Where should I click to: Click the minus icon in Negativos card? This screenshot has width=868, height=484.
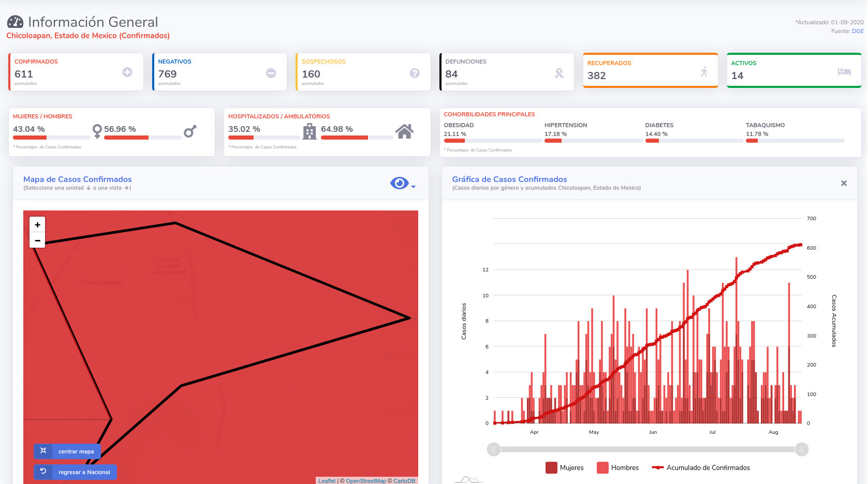271,73
